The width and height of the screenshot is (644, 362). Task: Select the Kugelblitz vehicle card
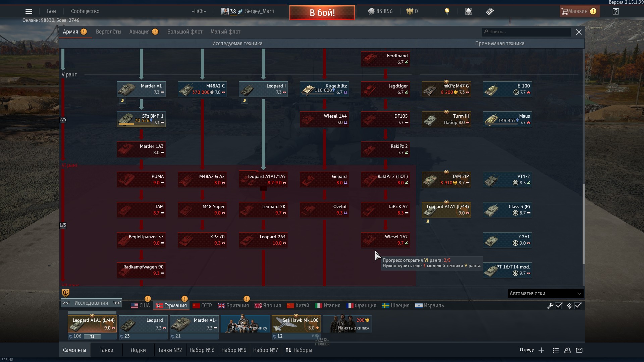[324, 89]
